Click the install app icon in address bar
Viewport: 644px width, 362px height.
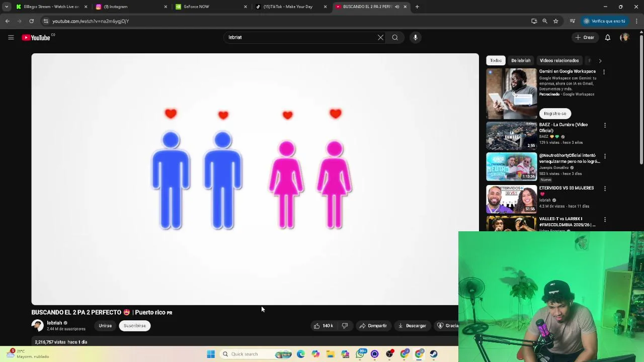click(x=534, y=21)
